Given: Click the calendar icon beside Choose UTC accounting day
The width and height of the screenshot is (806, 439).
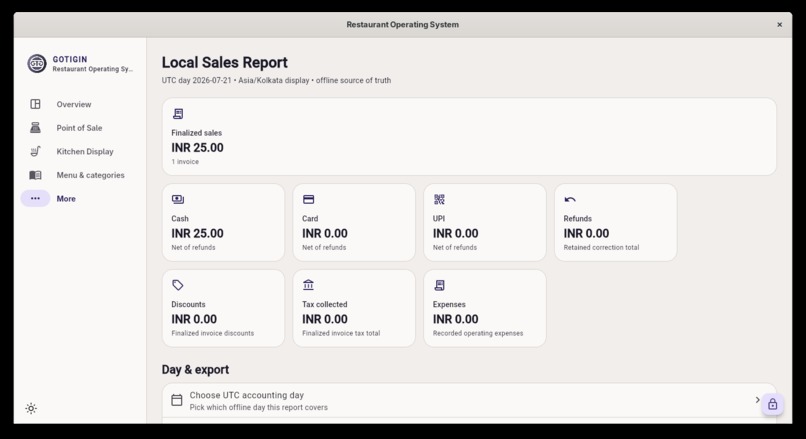Looking at the screenshot, I should pos(177,400).
